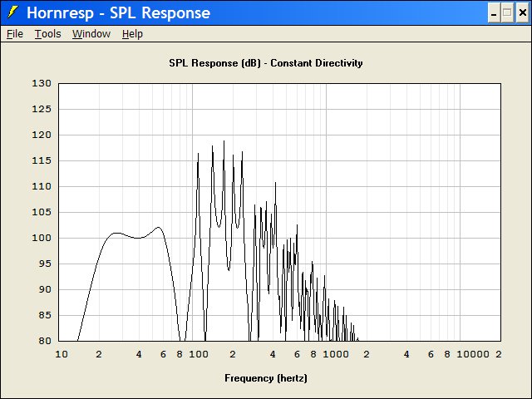This screenshot has height=399, width=532.
Task: Click the disabled maximize button
Action: (x=508, y=13)
